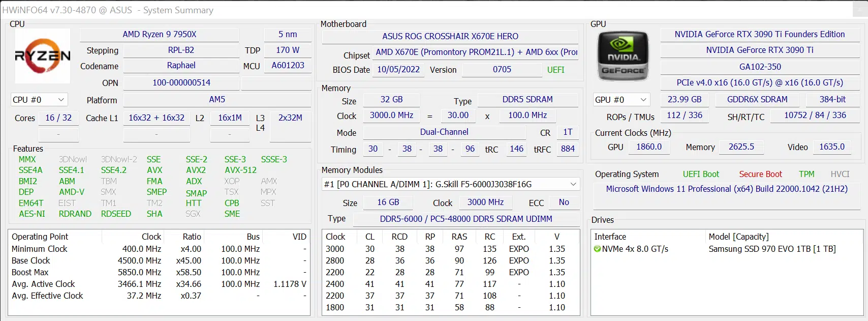Click the BIOS version 0705 field
Screen dimensions: 868x321
click(502, 70)
